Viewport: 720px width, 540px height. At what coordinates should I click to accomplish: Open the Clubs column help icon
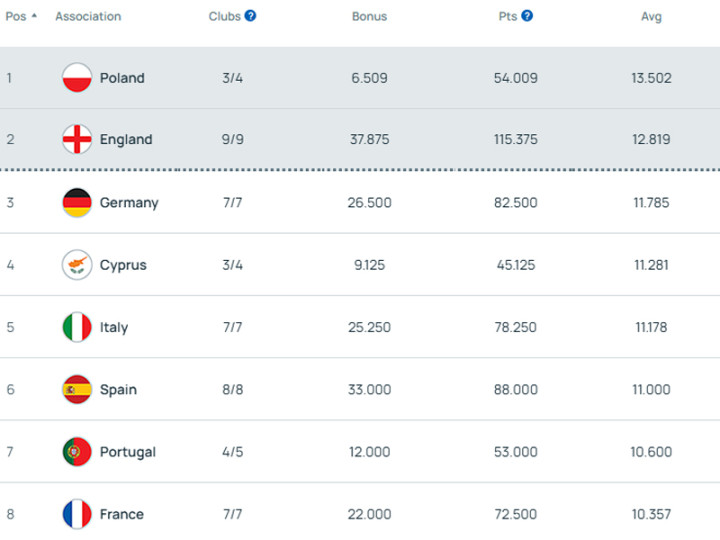(251, 16)
